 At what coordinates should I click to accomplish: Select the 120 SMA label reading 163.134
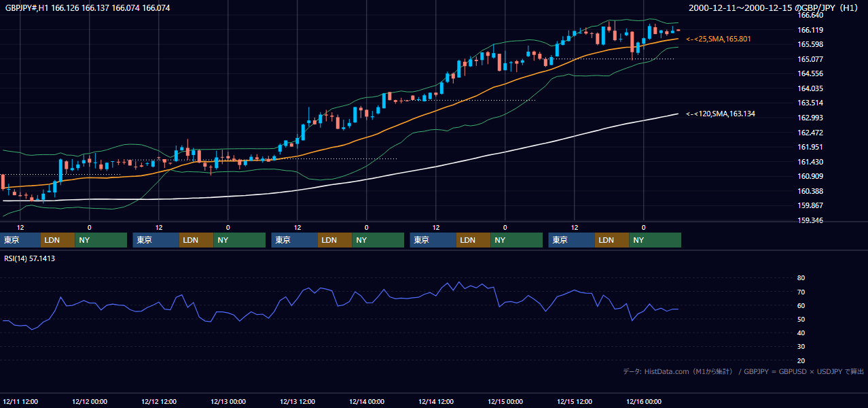tap(721, 114)
